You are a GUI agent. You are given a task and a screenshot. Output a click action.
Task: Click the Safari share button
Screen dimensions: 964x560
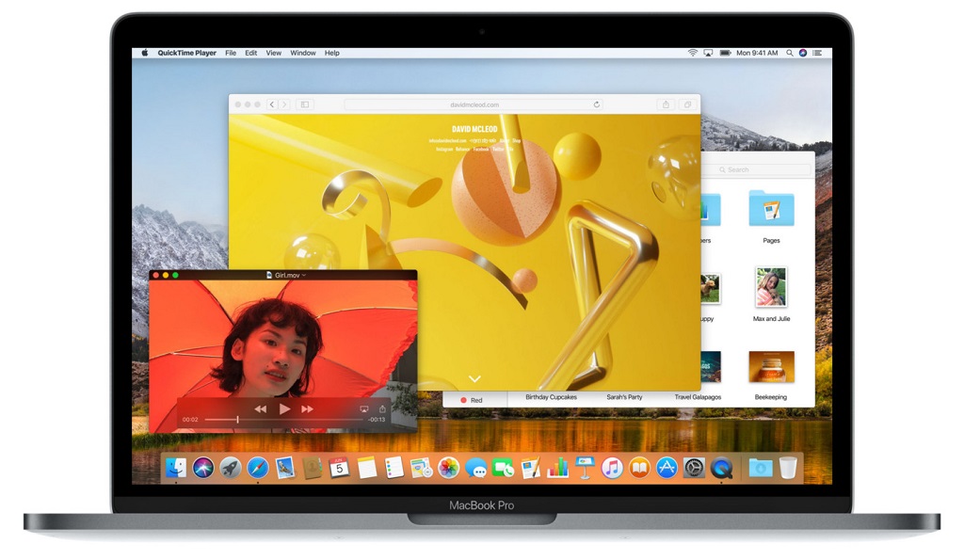pyautogui.click(x=667, y=104)
